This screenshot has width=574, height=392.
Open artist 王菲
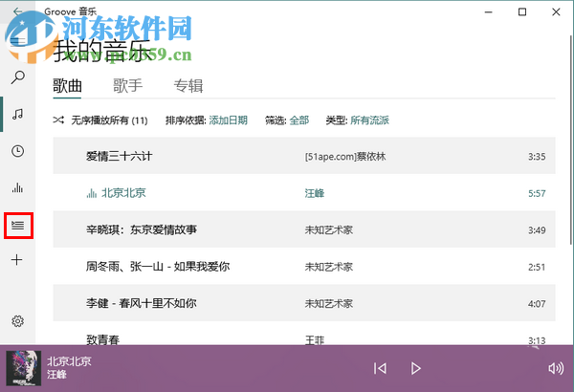click(x=315, y=340)
